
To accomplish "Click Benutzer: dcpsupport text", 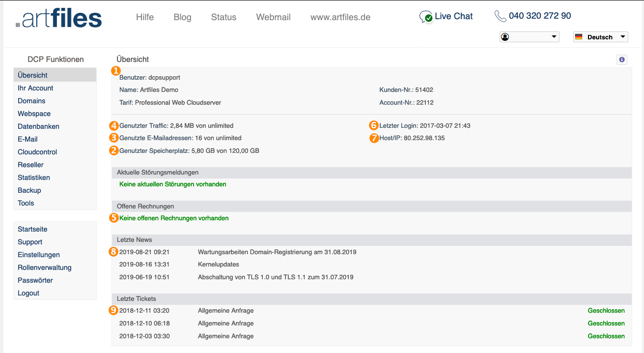I will pos(150,78).
